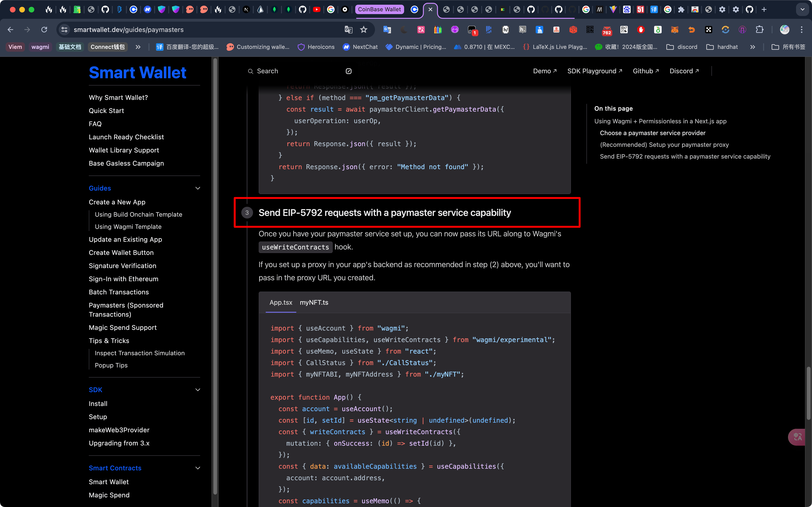Open Using Wagmi Template guide

(128, 227)
